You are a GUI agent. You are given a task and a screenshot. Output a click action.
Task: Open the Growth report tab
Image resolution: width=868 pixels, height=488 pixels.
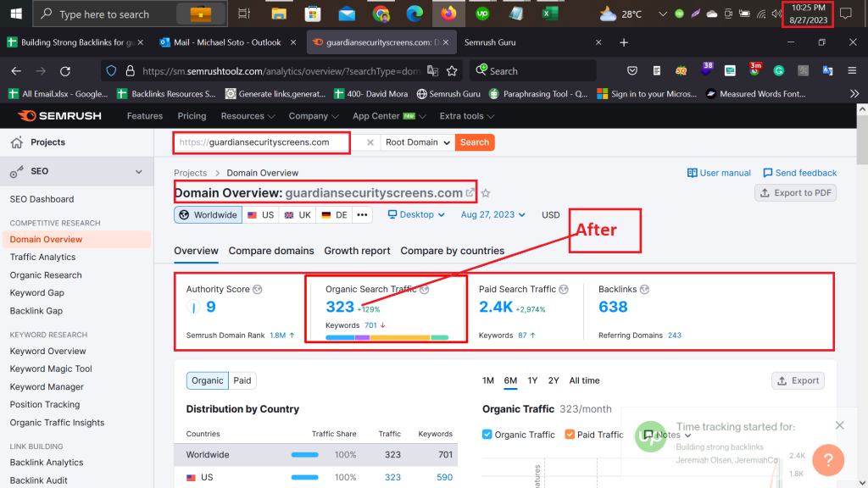click(x=357, y=251)
